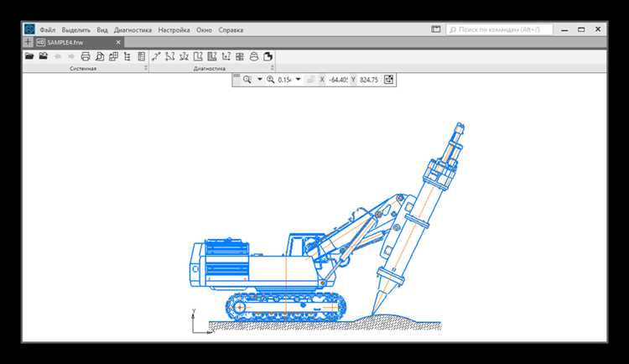
Task: Click the zoom window magnifier icon
Action: (x=247, y=80)
